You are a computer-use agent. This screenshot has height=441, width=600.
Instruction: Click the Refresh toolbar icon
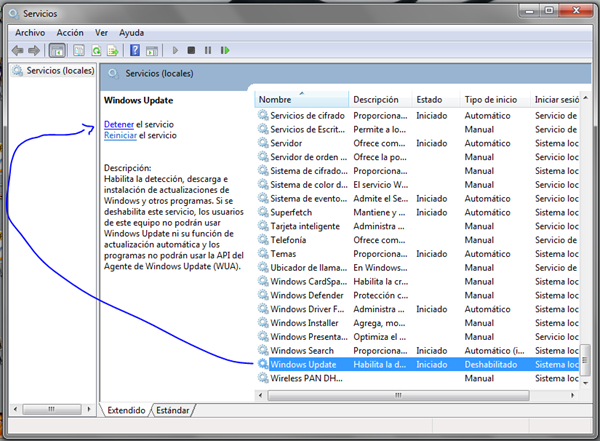point(97,50)
